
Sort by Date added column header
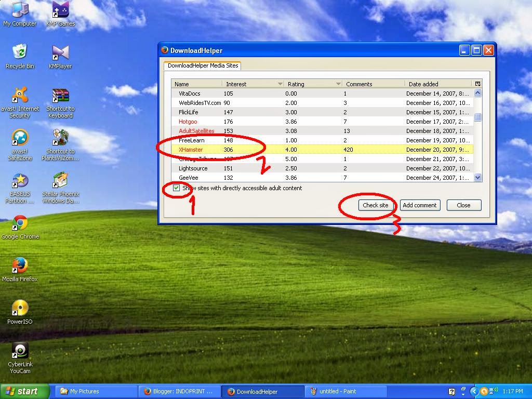pyautogui.click(x=439, y=84)
